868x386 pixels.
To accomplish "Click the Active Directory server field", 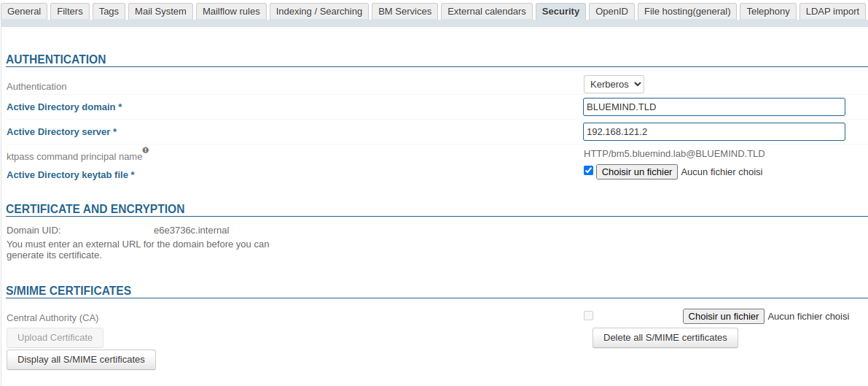I will (x=713, y=132).
